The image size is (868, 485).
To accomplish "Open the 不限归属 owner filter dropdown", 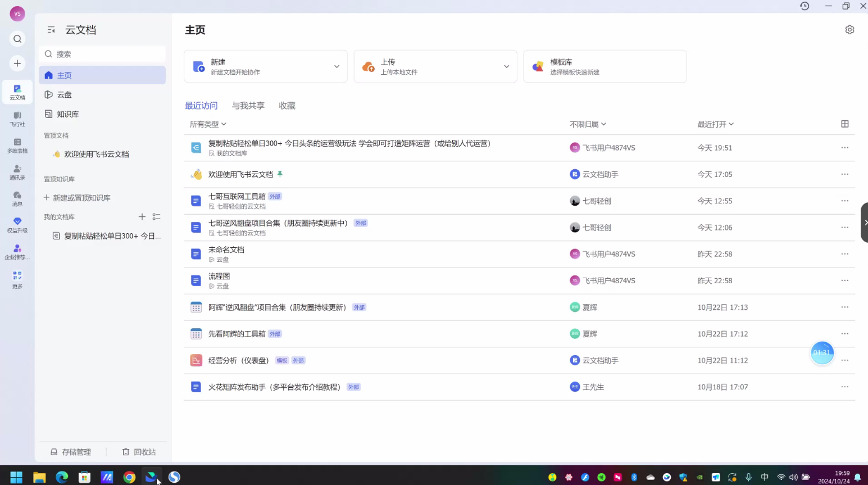I will (x=588, y=124).
